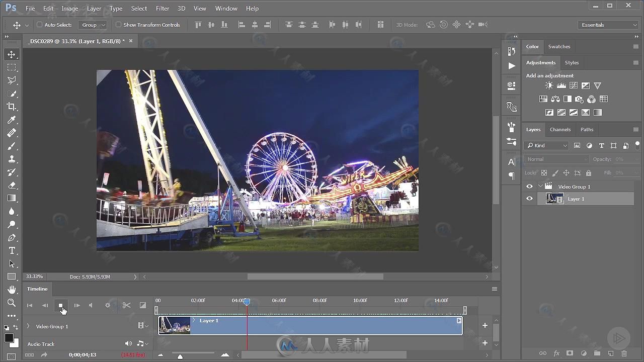Click the foreground color swatch
Viewport: 644px width, 362px height.
[x=9, y=338]
